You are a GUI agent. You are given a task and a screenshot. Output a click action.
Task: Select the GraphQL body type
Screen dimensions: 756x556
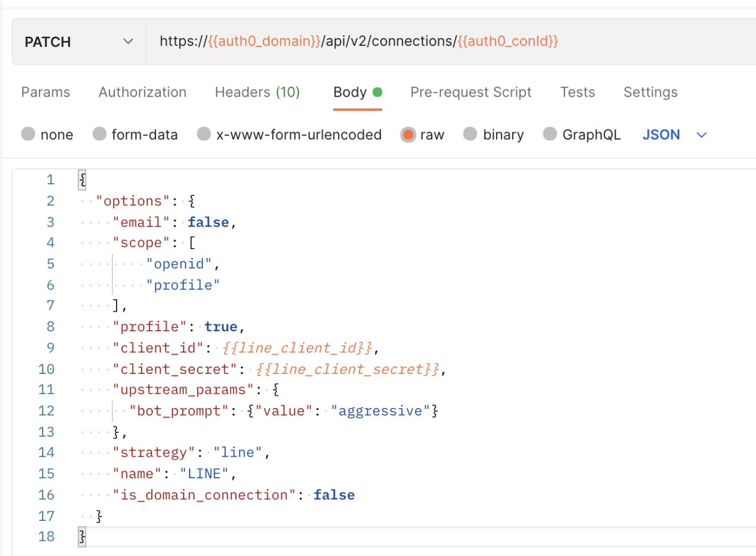point(582,135)
